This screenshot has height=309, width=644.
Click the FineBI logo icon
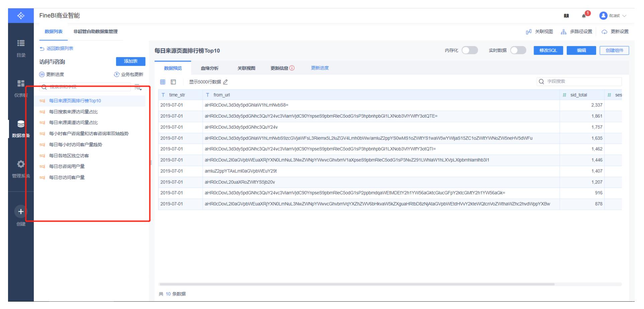[21, 15]
